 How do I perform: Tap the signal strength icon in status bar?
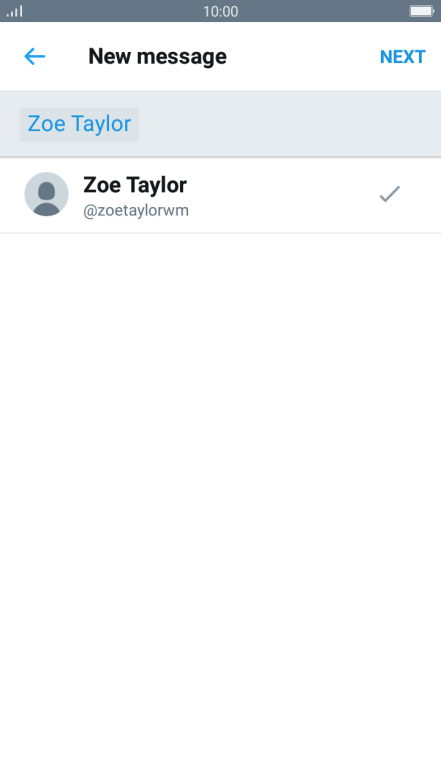(x=14, y=11)
